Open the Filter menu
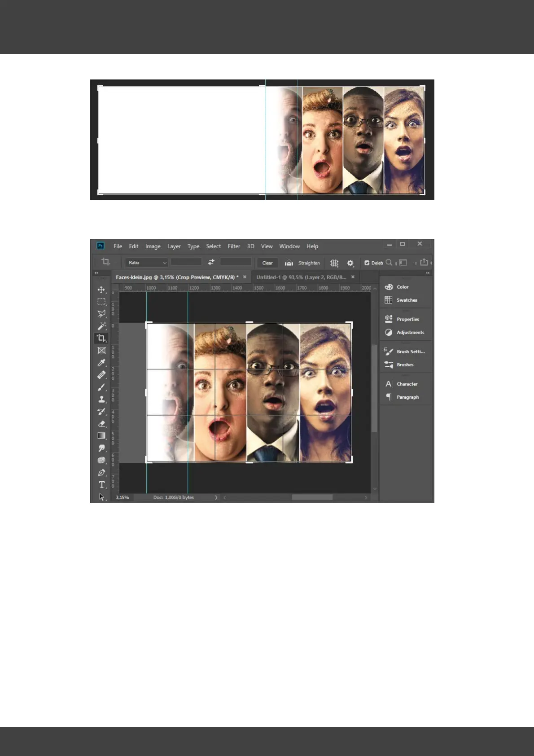The height and width of the screenshot is (756, 534). tap(234, 246)
